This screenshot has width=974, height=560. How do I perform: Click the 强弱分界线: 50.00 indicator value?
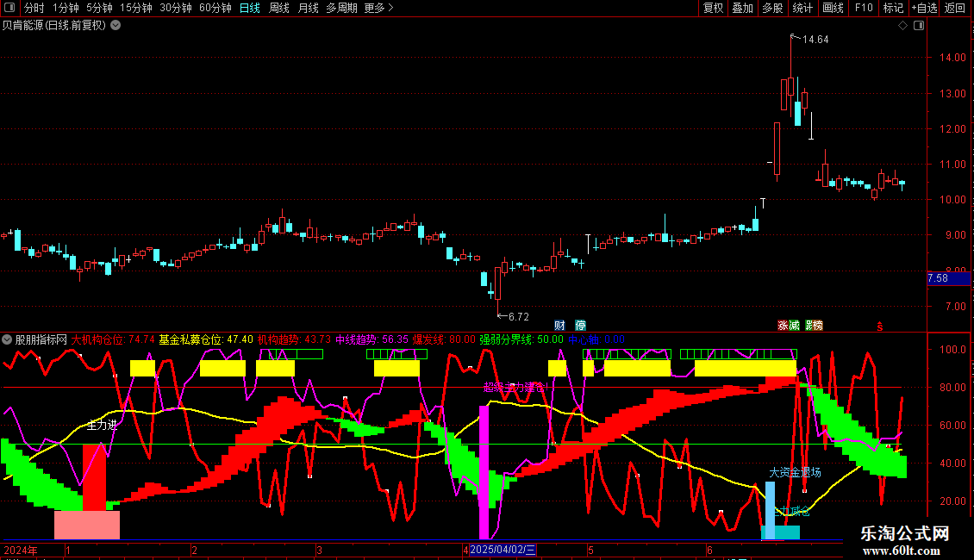click(521, 339)
